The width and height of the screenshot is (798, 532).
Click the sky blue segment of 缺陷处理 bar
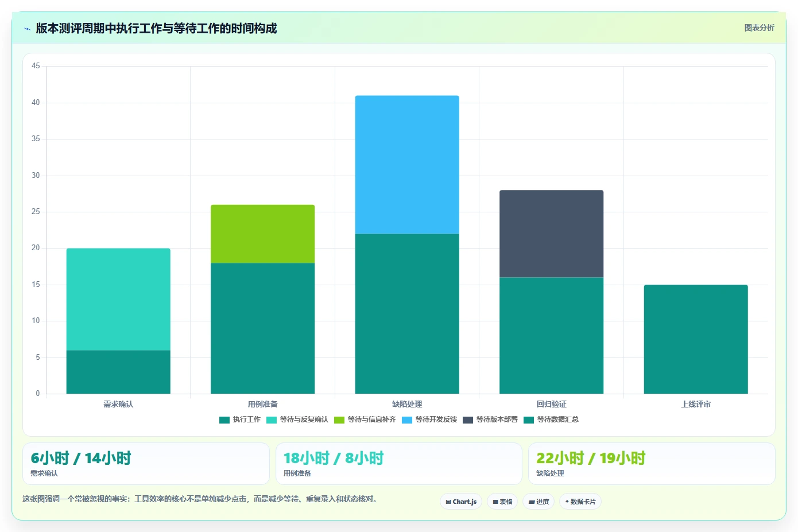(407, 165)
